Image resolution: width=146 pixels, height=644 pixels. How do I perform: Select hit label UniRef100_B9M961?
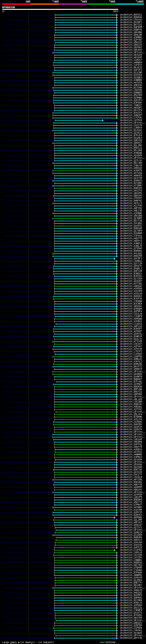pyautogui.click(x=131, y=251)
